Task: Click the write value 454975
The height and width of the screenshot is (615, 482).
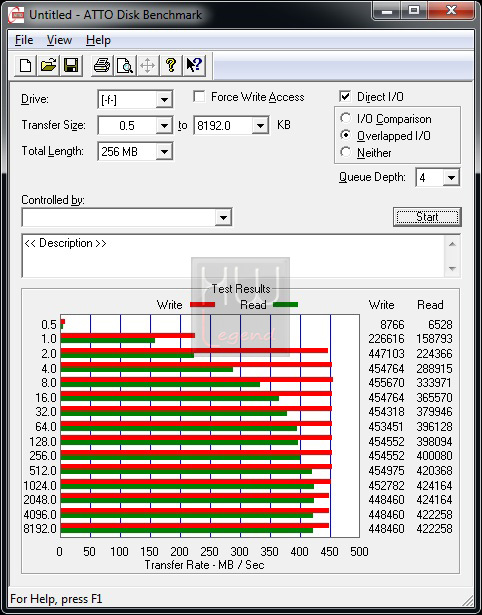Action: (x=386, y=470)
